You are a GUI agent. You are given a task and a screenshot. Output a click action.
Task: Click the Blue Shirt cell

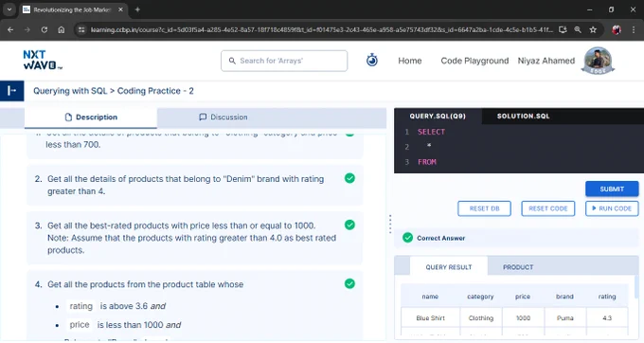[430, 318]
